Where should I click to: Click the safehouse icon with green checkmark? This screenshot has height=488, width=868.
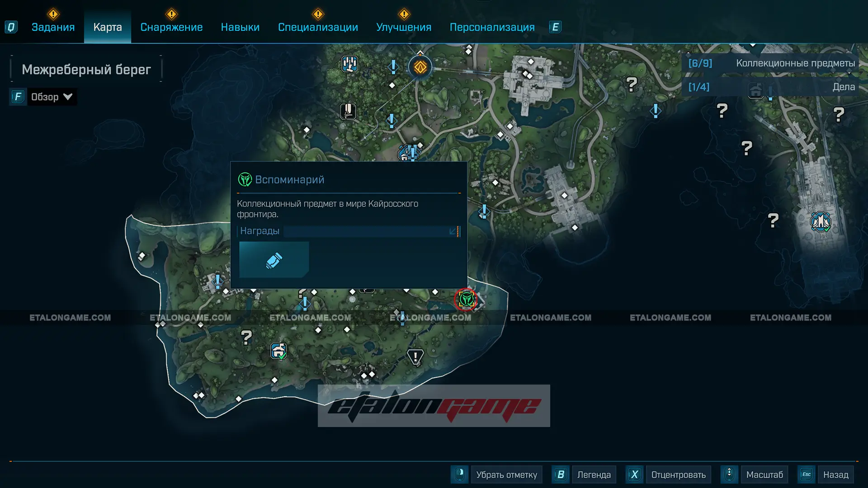pos(278,351)
